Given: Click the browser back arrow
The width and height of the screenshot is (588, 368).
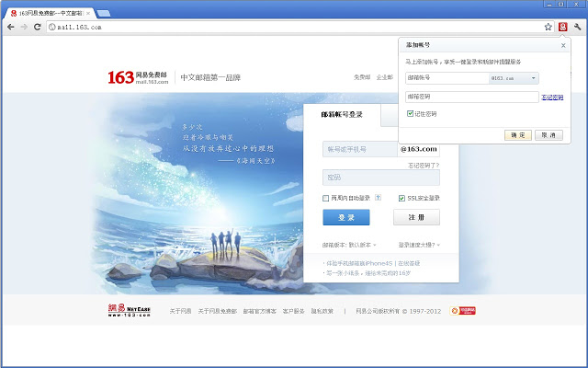Looking at the screenshot, I should tap(11, 27).
